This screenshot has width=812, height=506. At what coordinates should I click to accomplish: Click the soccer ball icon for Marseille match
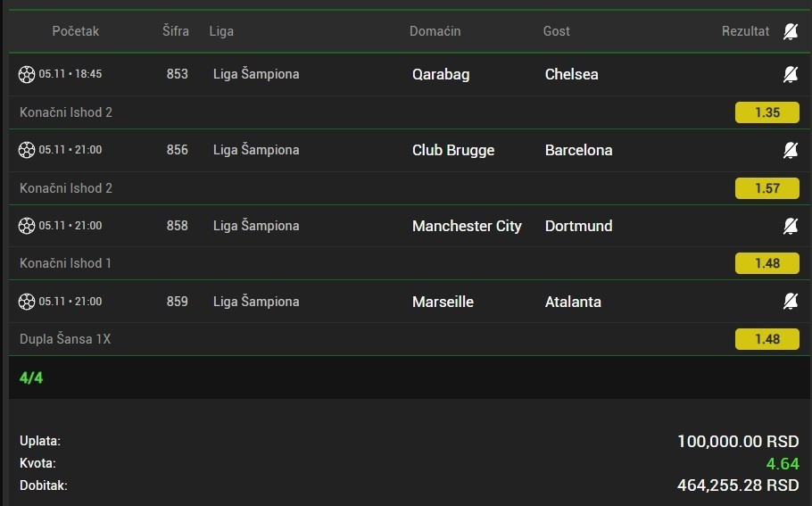[x=27, y=302]
